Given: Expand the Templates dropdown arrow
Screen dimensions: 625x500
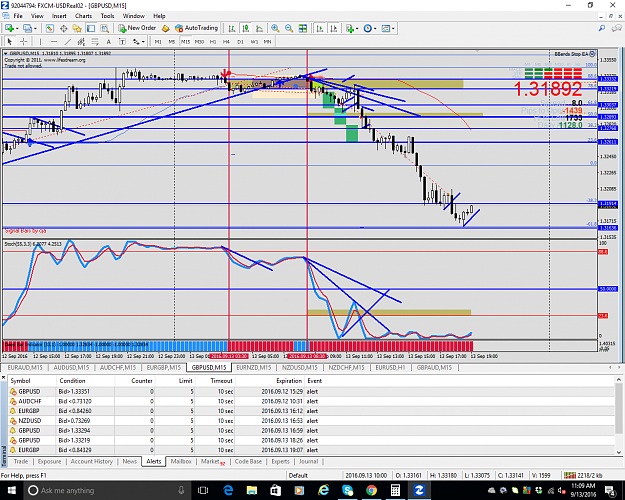Looking at the screenshot, I should point(393,28).
